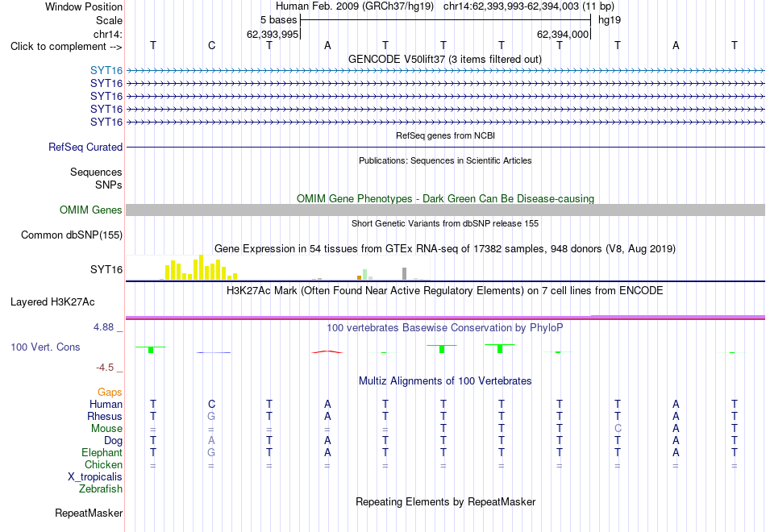Open '100 vertebrates Basewise Conservation by PhyloP' title

point(445,328)
